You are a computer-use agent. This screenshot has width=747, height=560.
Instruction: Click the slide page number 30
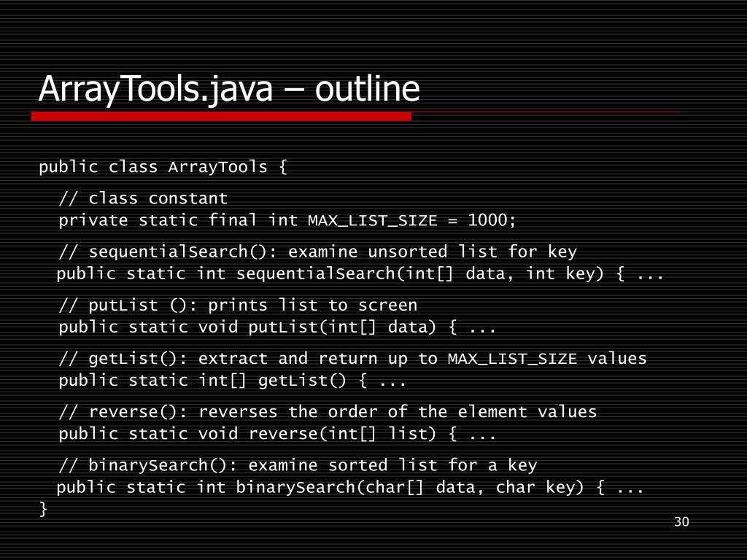tap(682, 522)
